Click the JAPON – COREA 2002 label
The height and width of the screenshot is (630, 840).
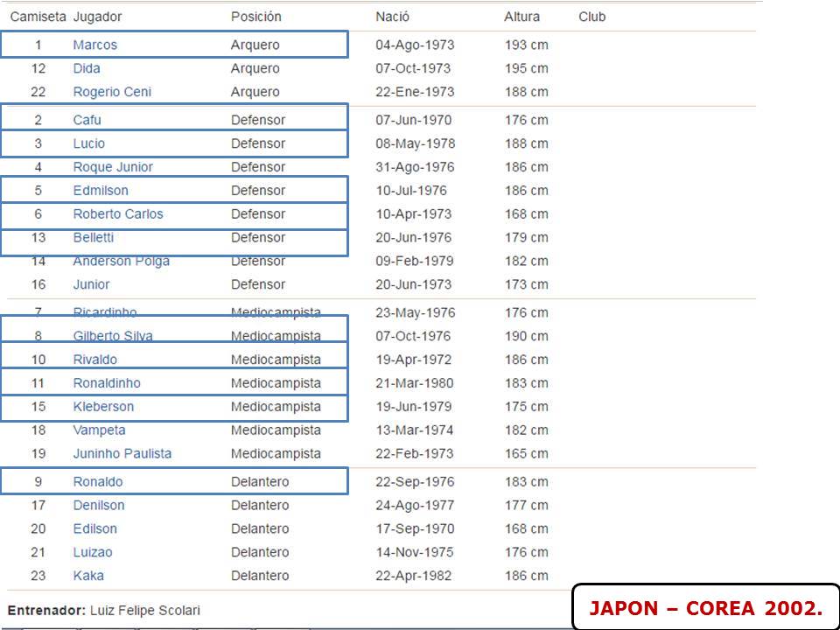(706, 609)
